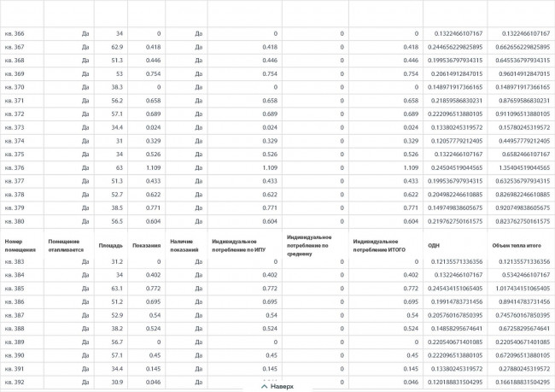The height and width of the screenshot is (392, 555).
Task: Select row label 'кв. 371'
Action: click(15, 101)
